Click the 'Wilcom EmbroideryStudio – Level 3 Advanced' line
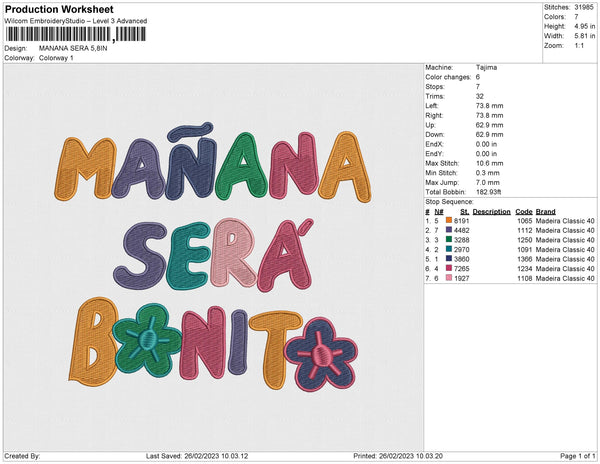Image resolution: width=600 pixels, height=464 pixels. pos(76,21)
